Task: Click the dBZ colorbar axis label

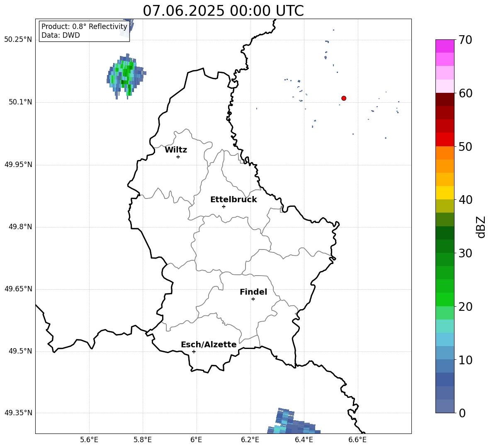Action: point(481,227)
